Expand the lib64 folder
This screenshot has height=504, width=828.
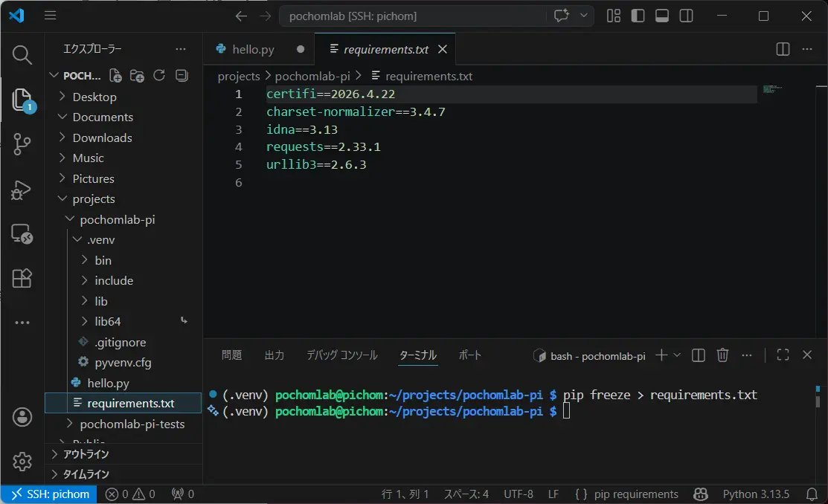tap(107, 321)
